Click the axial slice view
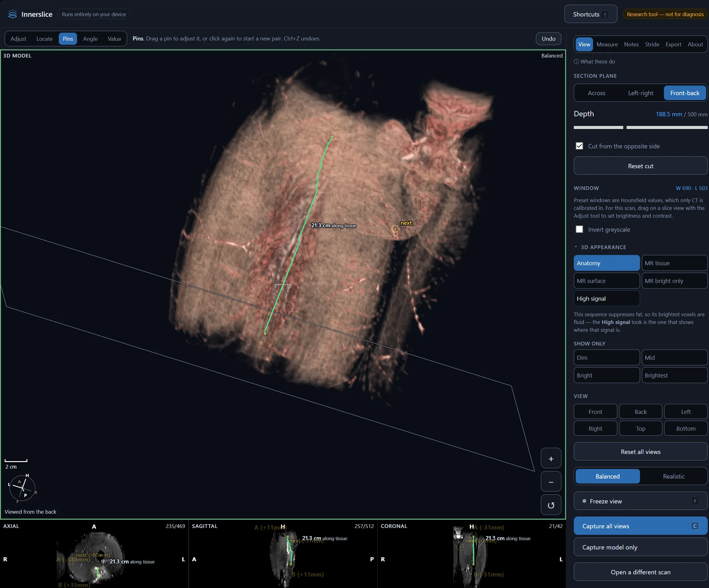The image size is (709, 588). [94, 554]
